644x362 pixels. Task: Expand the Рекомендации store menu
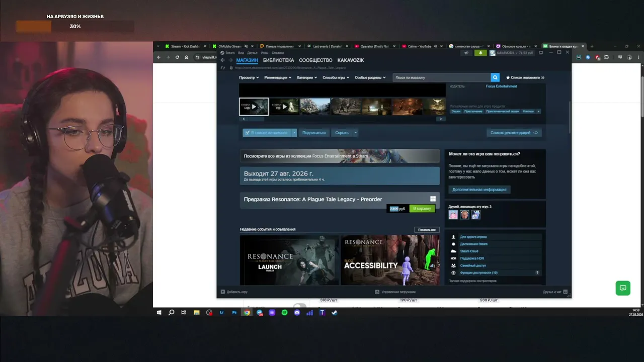coord(278,77)
